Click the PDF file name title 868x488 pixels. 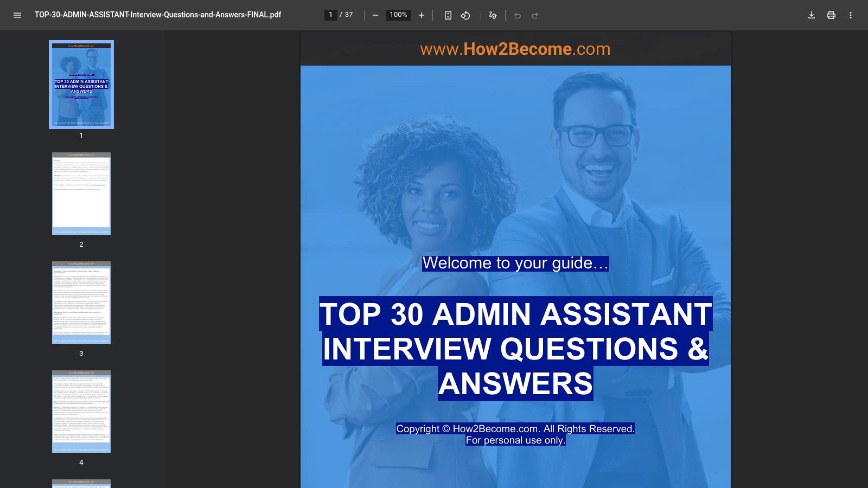click(x=158, y=15)
